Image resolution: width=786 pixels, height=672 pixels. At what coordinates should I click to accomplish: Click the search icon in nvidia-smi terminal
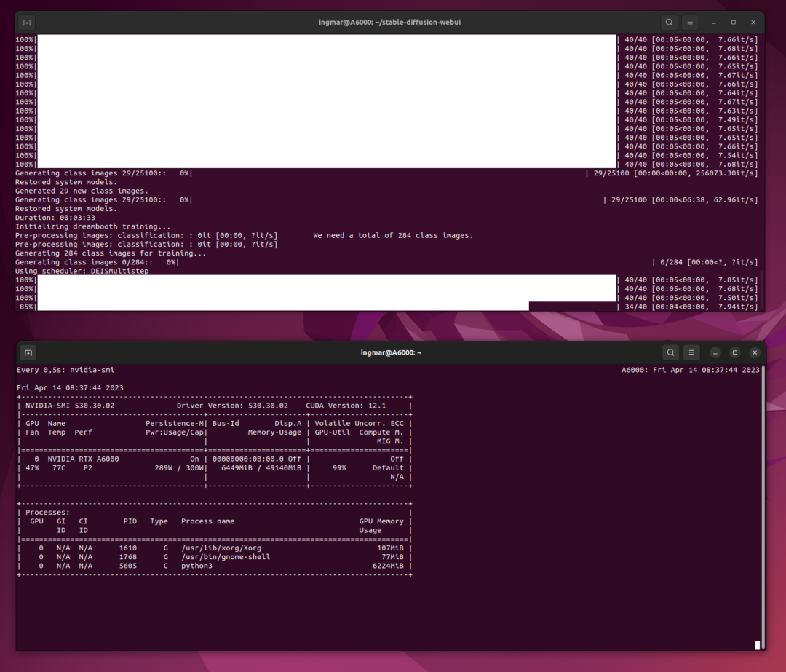(670, 352)
